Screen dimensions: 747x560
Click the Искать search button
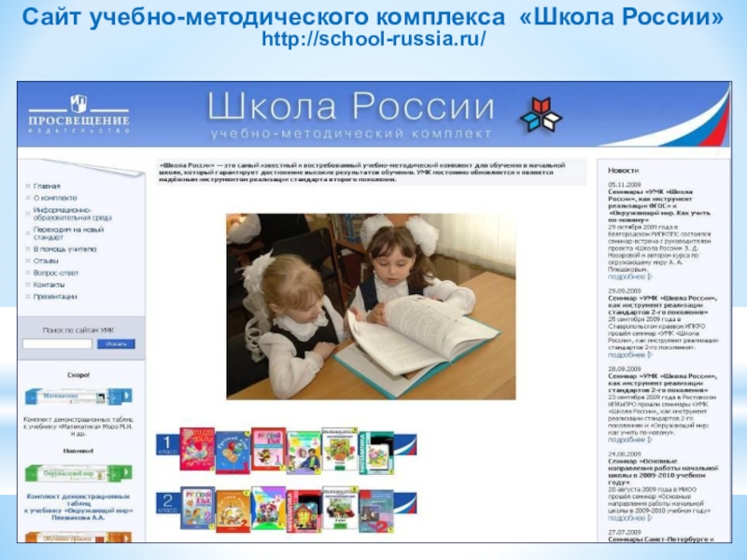(x=116, y=343)
